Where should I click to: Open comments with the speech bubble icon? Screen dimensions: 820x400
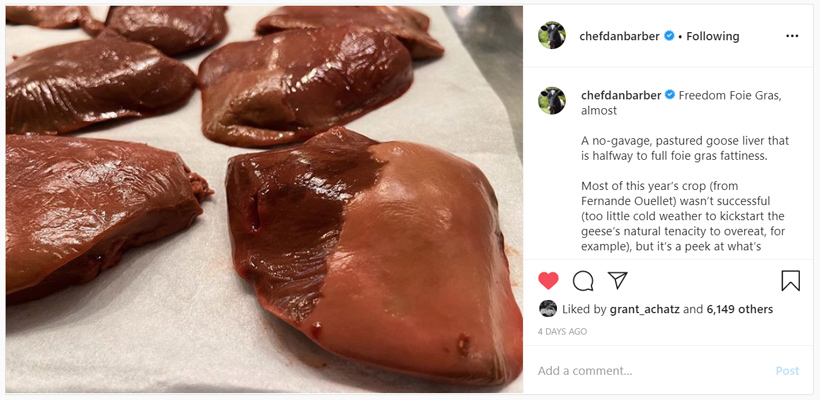tap(583, 281)
